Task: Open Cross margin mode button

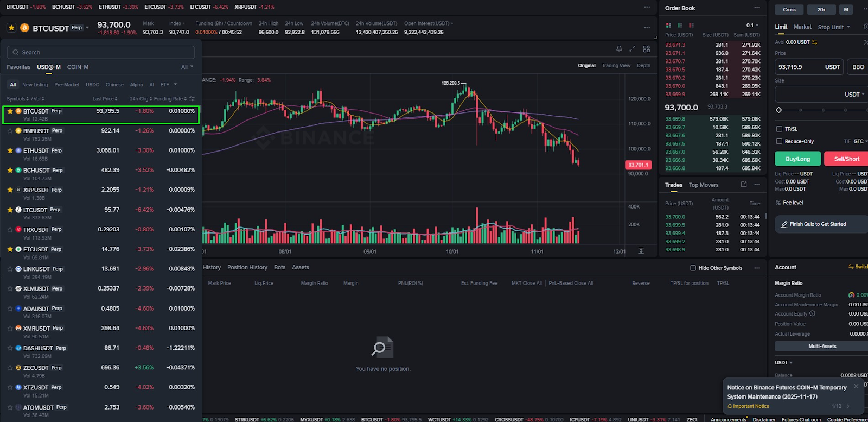Action: 789,9
